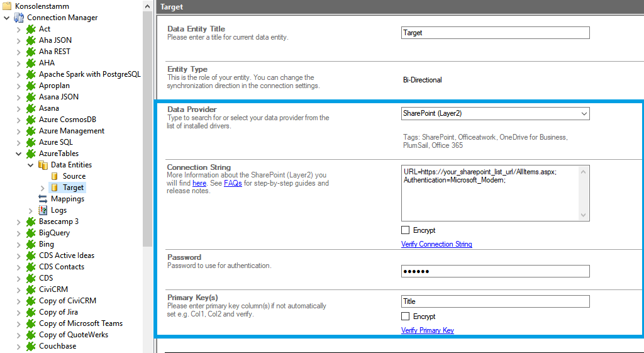The image size is (644, 353).
Task: Collapse the Data Entities node
Action: [x=30, y=165]
